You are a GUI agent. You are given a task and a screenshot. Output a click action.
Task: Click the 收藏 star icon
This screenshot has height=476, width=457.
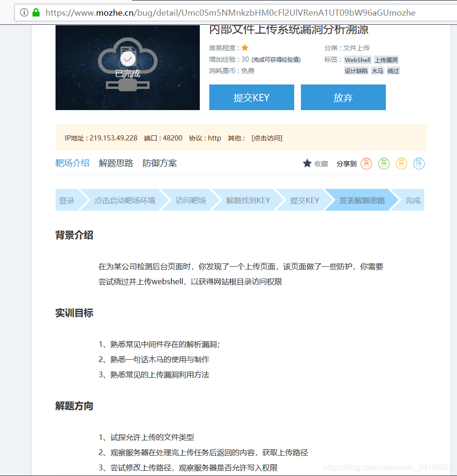[x=307, y=163]
